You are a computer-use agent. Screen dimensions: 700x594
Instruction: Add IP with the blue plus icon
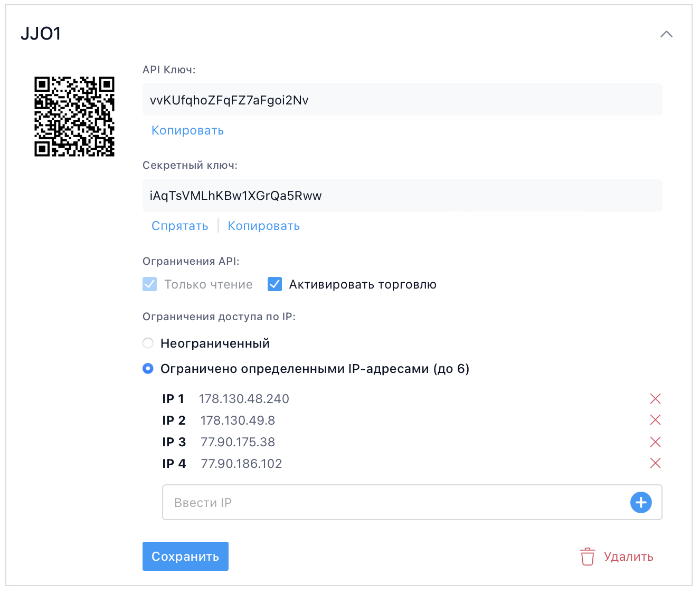641,503
